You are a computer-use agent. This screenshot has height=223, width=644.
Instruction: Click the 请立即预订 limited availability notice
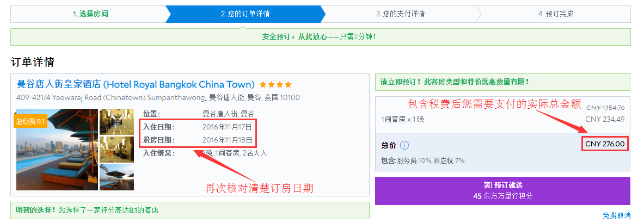point(502,82)
